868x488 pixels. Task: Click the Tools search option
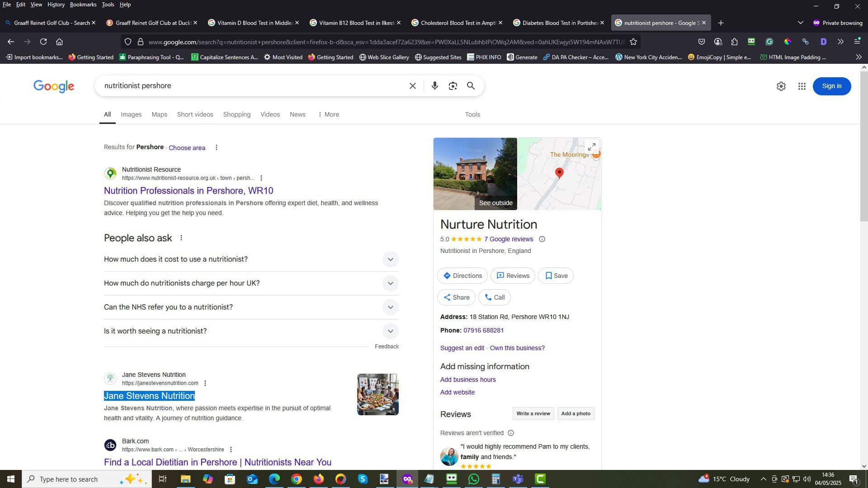click(472, 114)
